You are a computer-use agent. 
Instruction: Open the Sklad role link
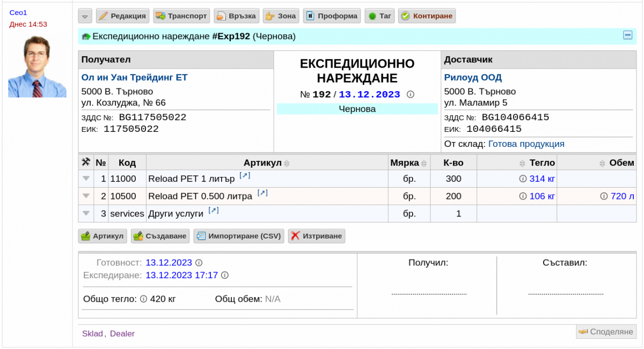pos(92,333)
